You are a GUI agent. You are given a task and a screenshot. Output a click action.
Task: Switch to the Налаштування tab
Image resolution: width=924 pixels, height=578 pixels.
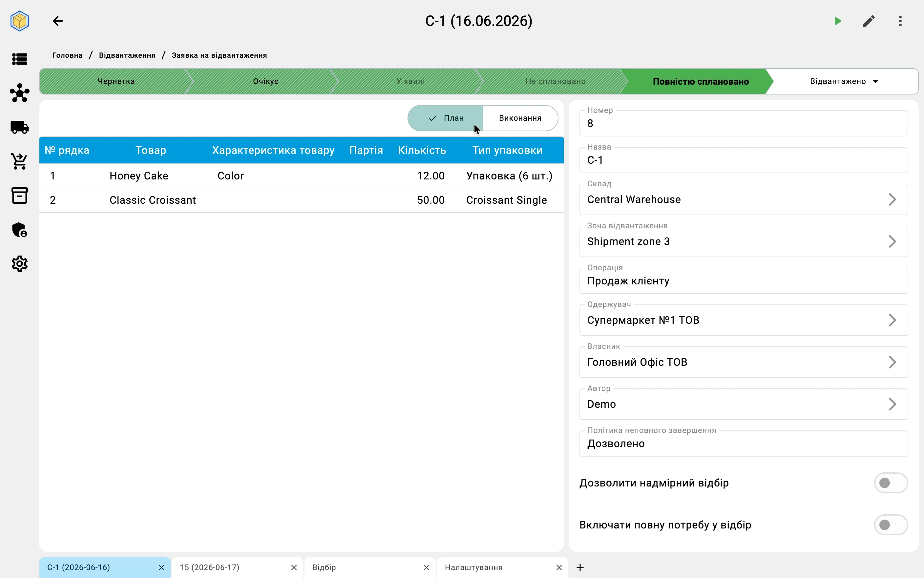click(x=502, y=568)
